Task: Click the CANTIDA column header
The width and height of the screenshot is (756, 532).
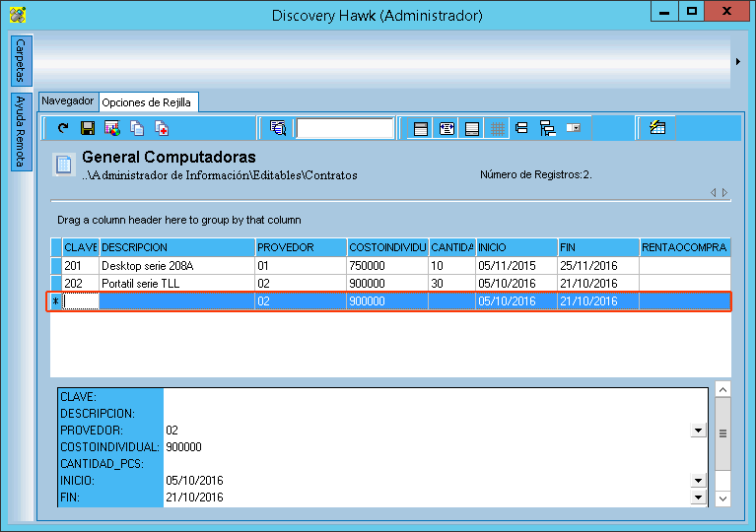Action: click(452, 247)
